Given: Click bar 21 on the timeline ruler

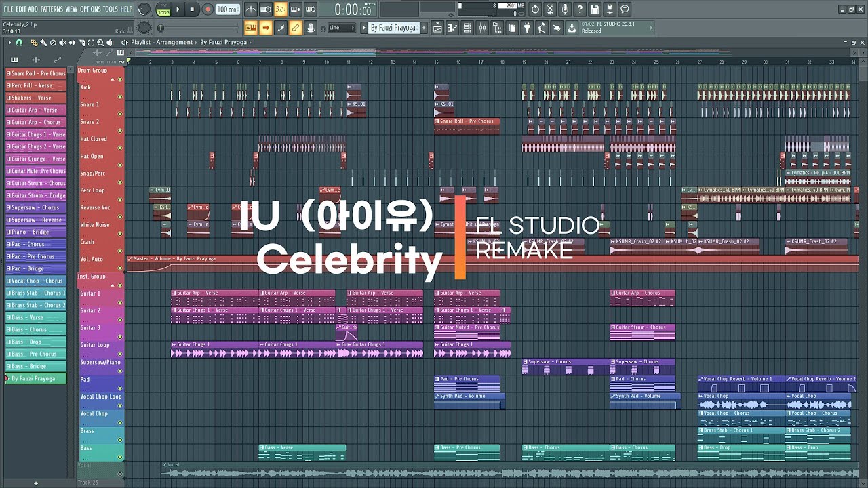Looking at the screenshot, I should pos(568,62).
